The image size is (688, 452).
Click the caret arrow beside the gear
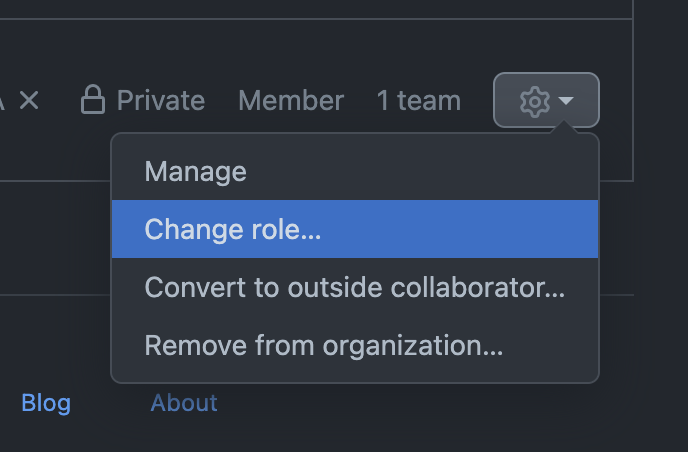tap(566, 101)
